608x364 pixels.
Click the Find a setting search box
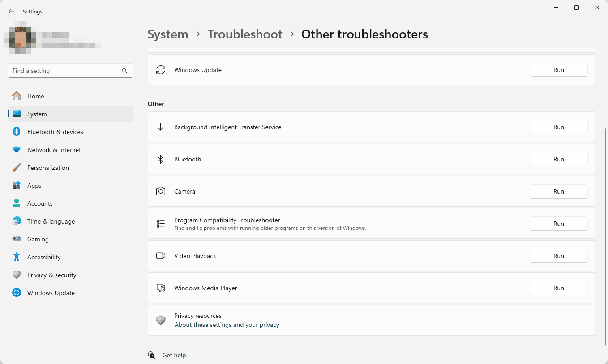click(x=65, y=71)
